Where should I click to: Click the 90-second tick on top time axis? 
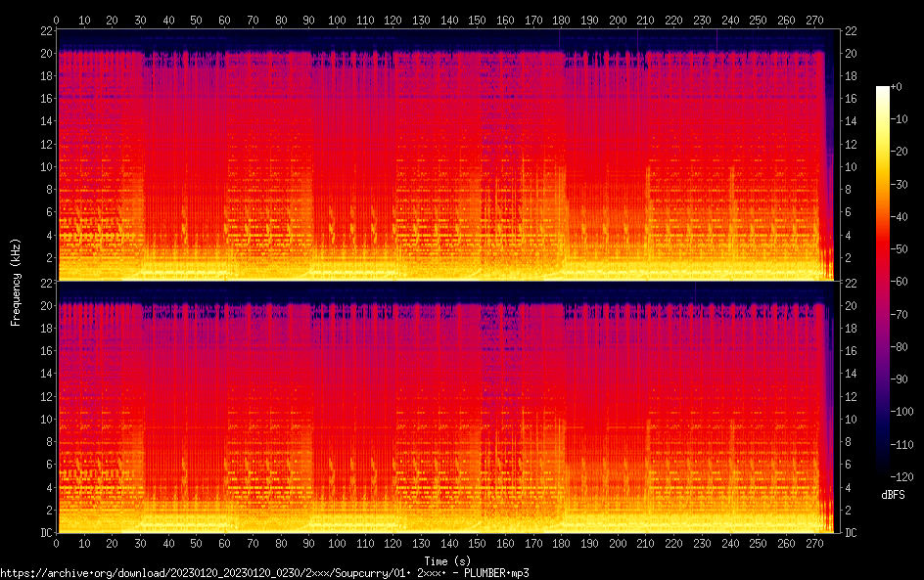click(309, 20)
